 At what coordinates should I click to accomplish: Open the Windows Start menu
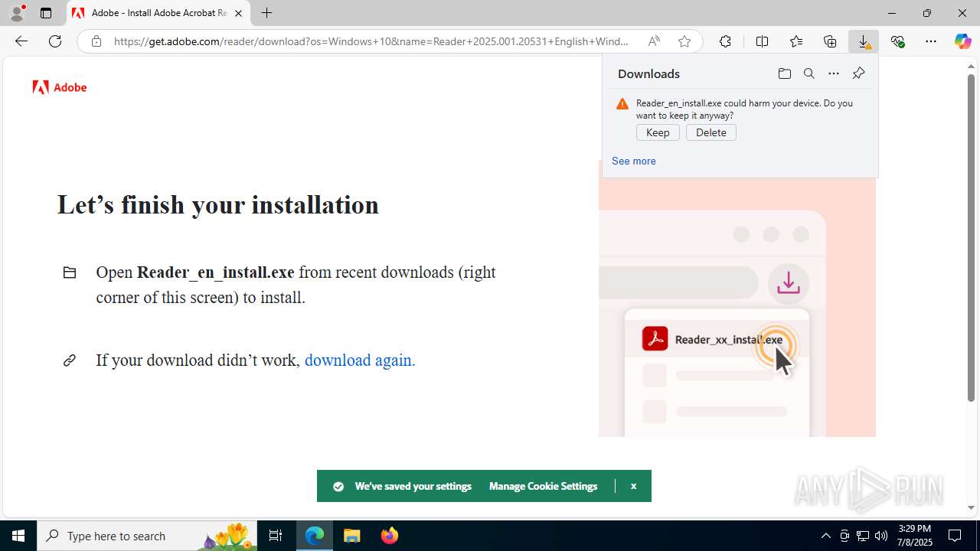[18, 536]
